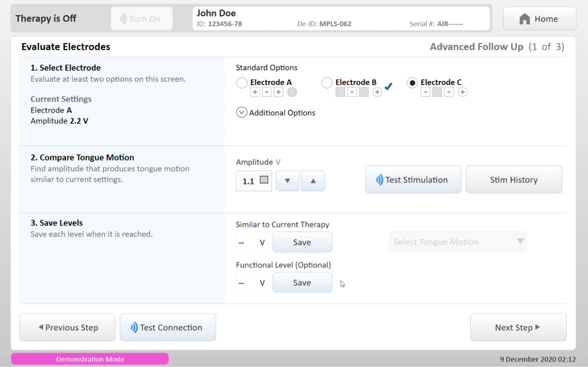Image resolution: width=588 pixels, height=367 pixels.
Task: Click the wave icon on Test Stimulation
Action: pyautogui.click(x=380, y=180)
